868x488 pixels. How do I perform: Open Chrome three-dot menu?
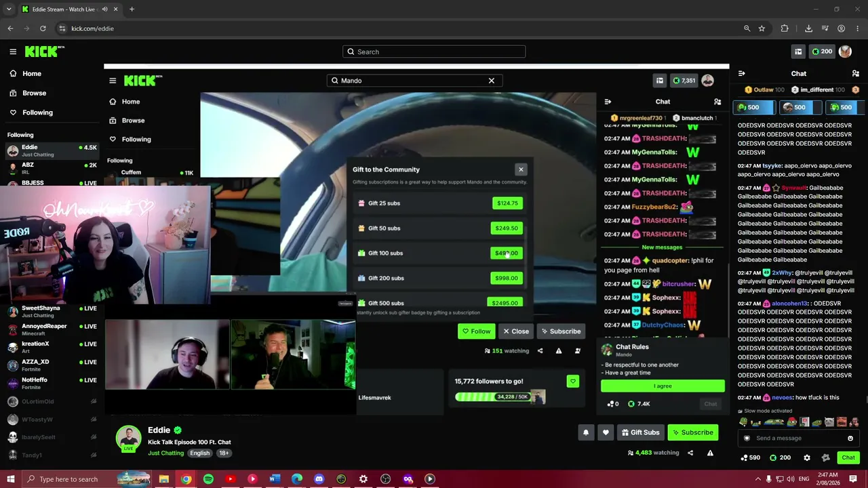pyautogui.click(x=857, y=28)
